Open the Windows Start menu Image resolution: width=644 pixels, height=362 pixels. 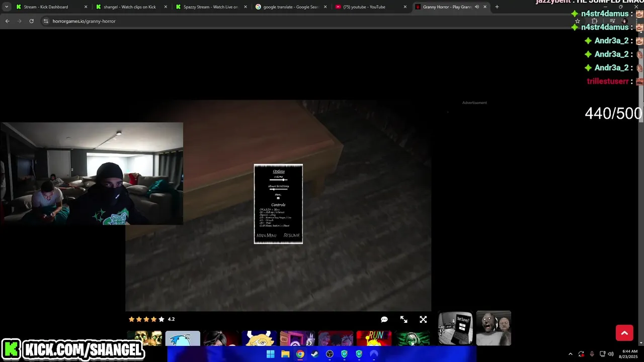(270, 354)
